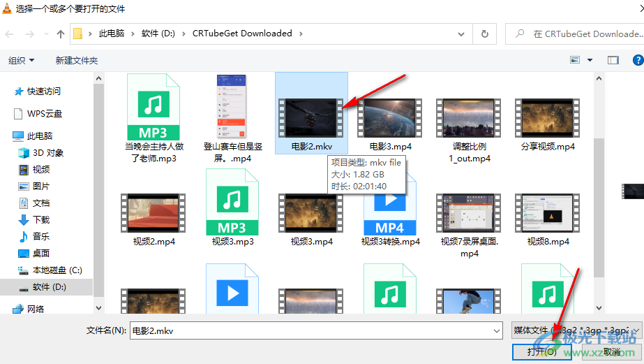The image size is (644, 364).
Task: Toggle the preview pane button
Action: pyautogui.click(x=613, y=61)
